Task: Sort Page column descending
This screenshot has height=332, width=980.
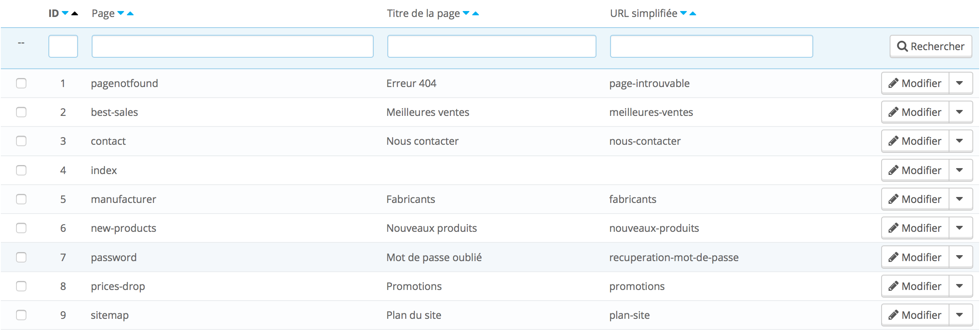Action: [x=121, y=14]
